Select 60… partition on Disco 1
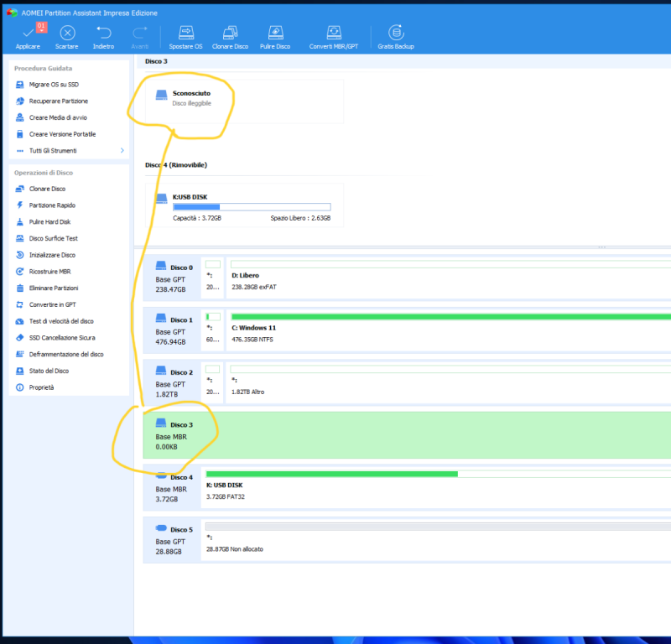This screenshot has height=644, width=671. click(213, 330)
